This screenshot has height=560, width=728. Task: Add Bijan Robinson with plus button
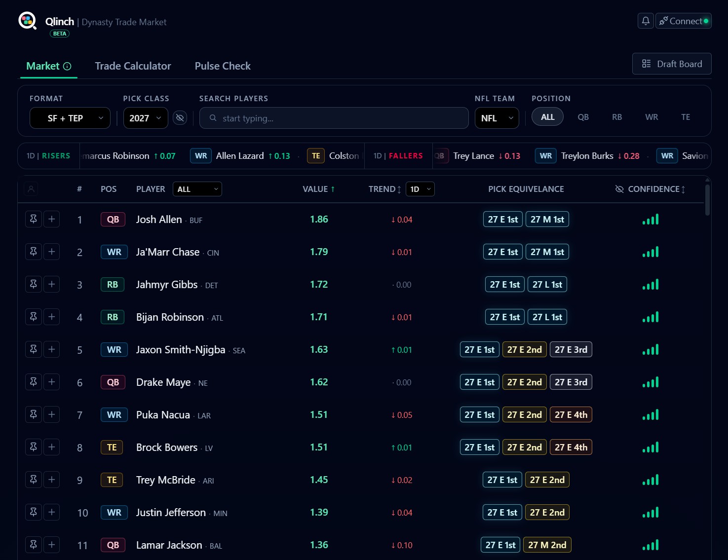[x=51, y=317]
